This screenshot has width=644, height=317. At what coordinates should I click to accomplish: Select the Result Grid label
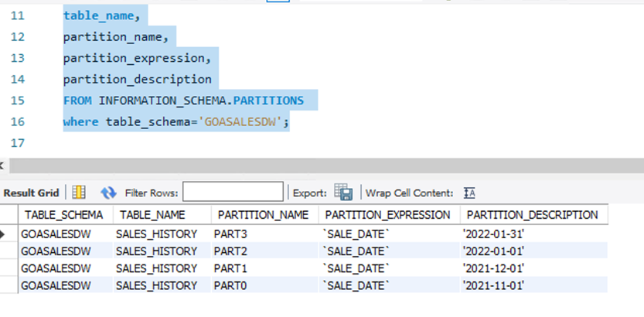32,193
